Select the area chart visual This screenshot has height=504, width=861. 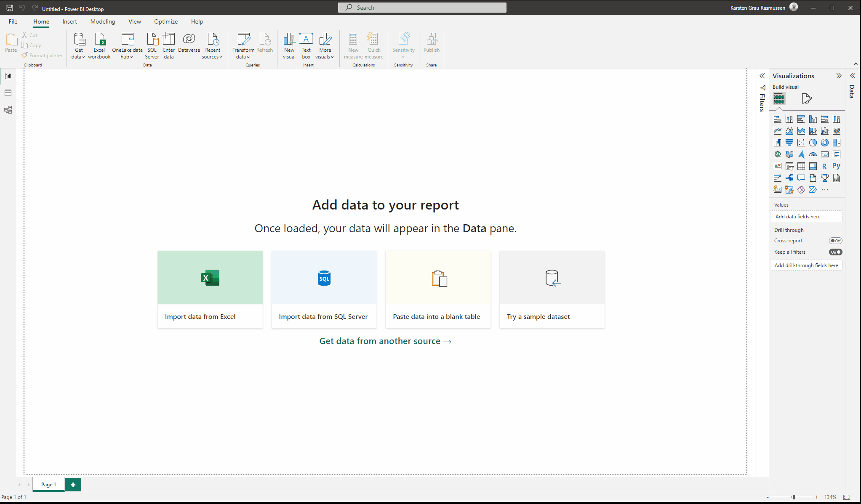tap(789, 131)
